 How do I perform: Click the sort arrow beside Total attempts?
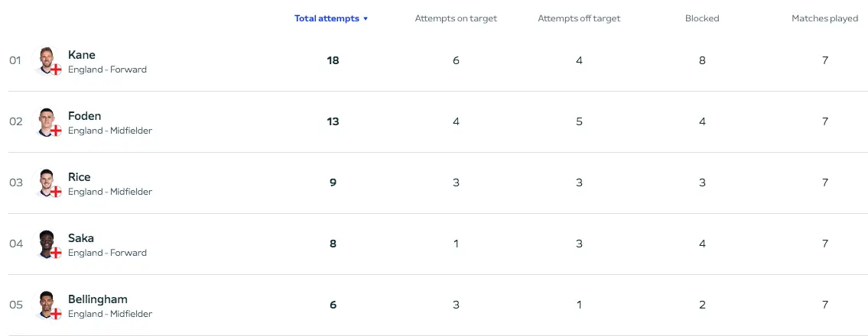click(x=366, y=19)
